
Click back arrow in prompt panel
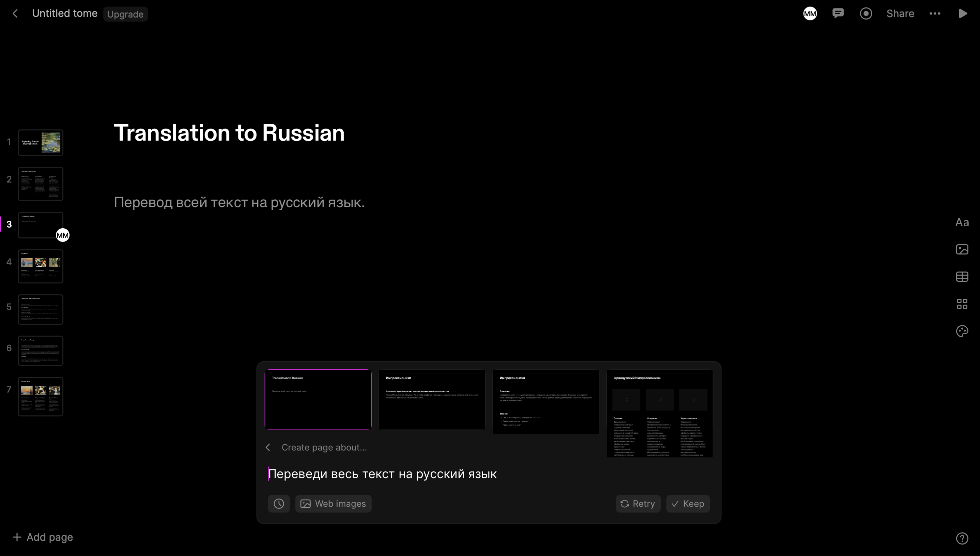click(x=269, y=447)
